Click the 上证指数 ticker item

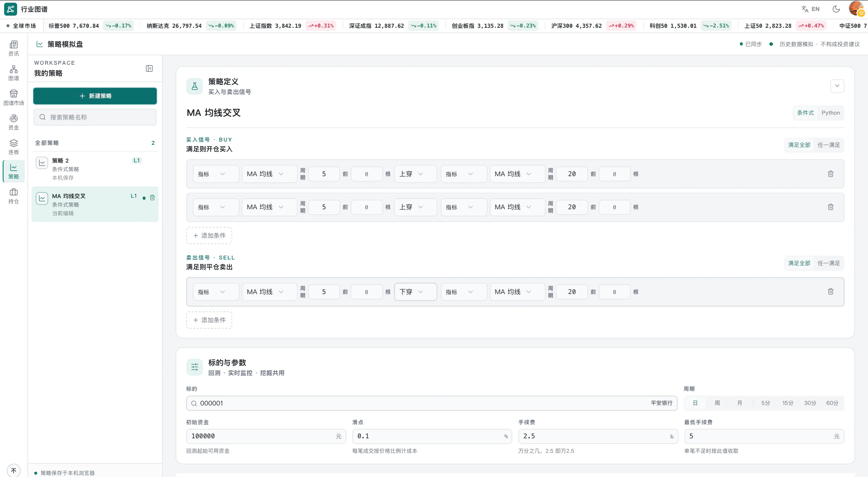[292, 26]
